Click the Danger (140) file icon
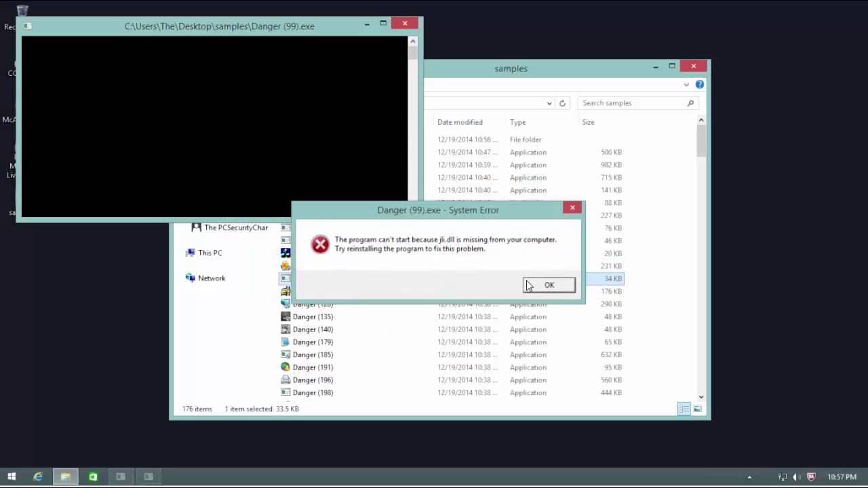Screen dimensions: 868x488 285,329
